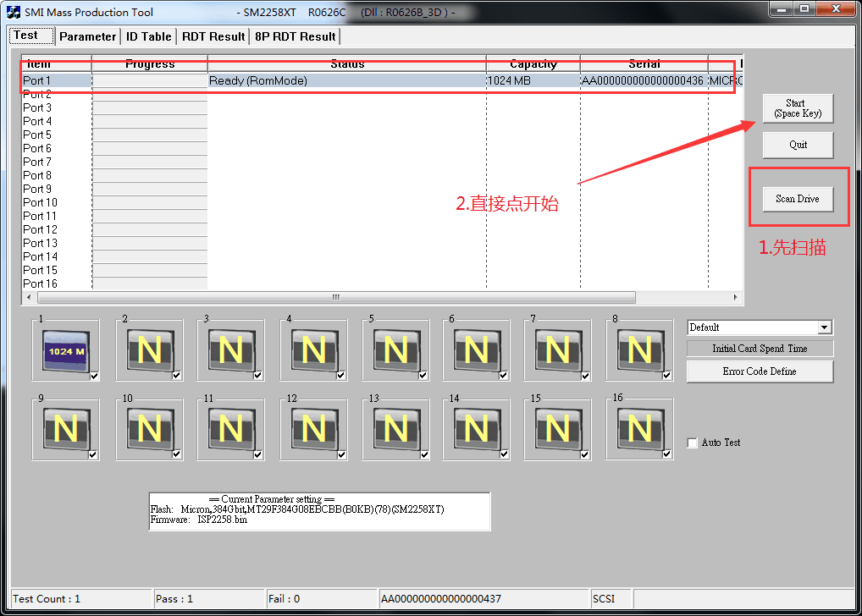Switch to the Parameter tab
This screenshot has height=616, width=862.
point(87,36)
